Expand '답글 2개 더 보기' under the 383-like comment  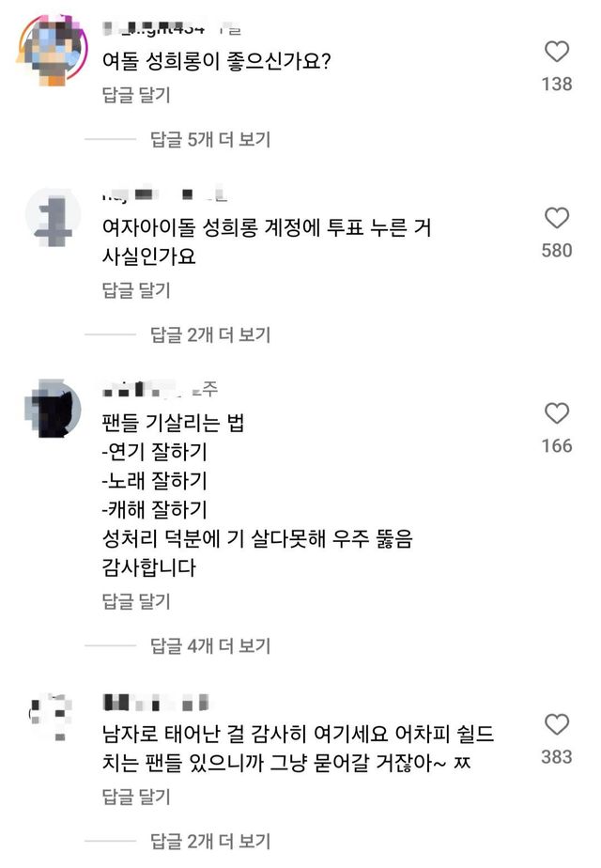(x=210, y=842)
